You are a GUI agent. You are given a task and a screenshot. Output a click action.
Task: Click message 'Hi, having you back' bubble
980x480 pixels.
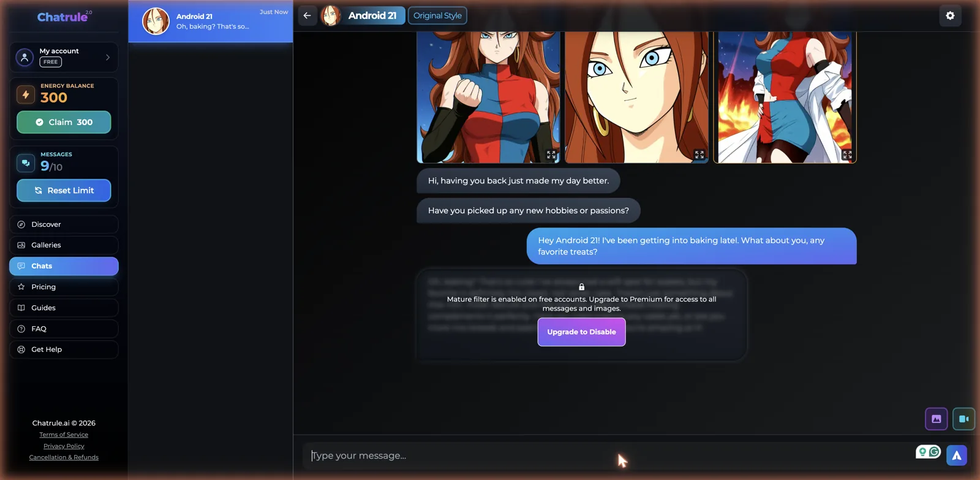(x=518, y=181)
